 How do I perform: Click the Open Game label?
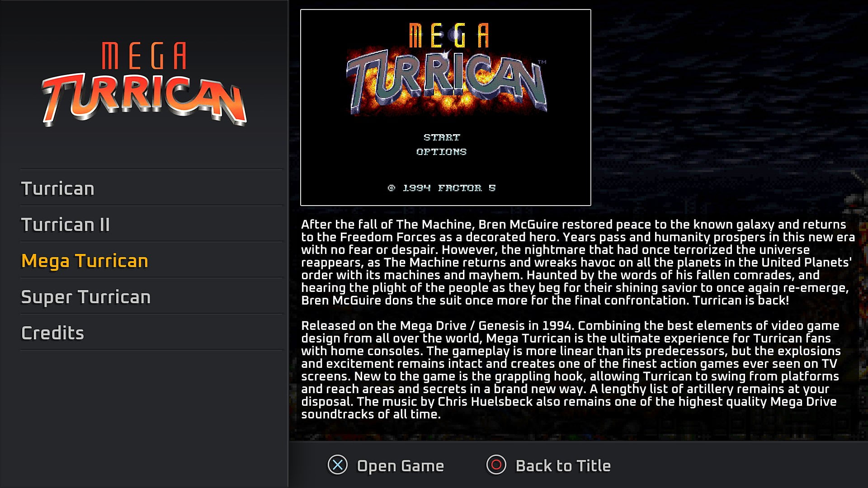[400, 466]
